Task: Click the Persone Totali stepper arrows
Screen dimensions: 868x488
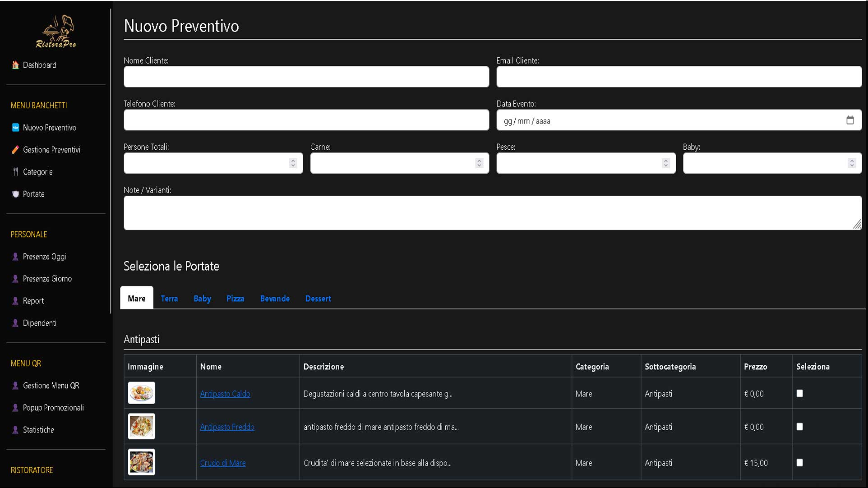Action: point(293,163)
